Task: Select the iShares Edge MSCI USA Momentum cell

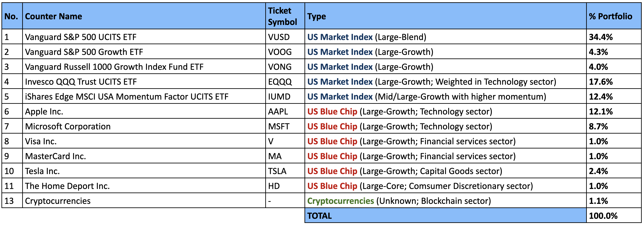Action: click(x=127, y=97)
